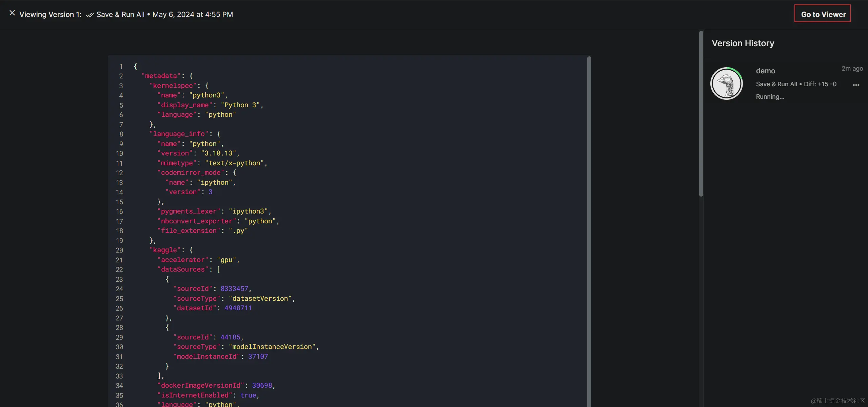Click the "isInternetEnabled" true value

click(248, 395)
